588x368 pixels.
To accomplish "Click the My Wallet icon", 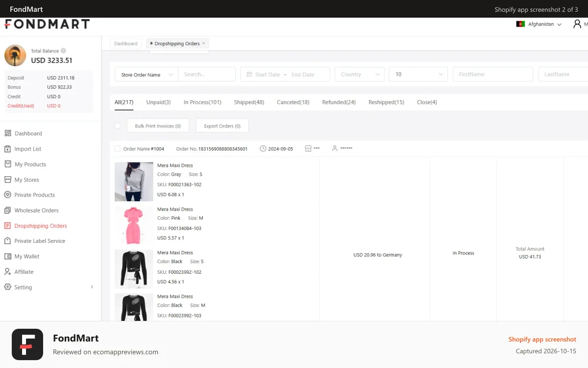I will 7,257.
